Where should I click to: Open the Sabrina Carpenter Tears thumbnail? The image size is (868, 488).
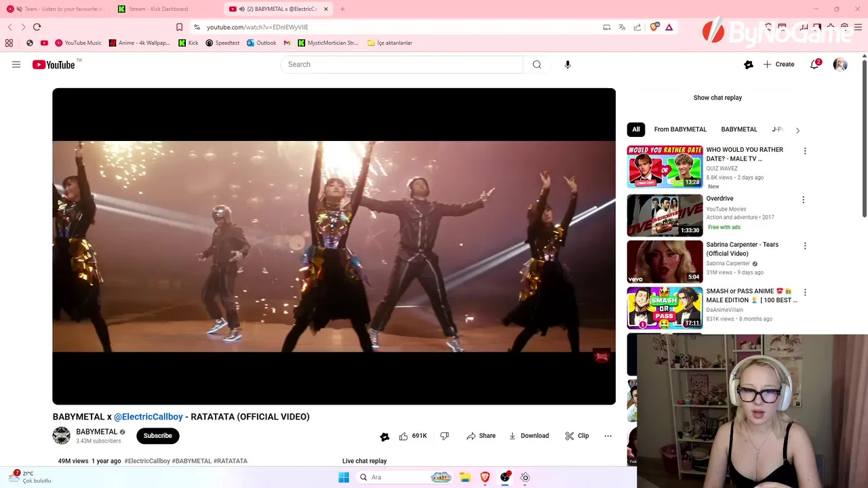(x=665, y=262)
